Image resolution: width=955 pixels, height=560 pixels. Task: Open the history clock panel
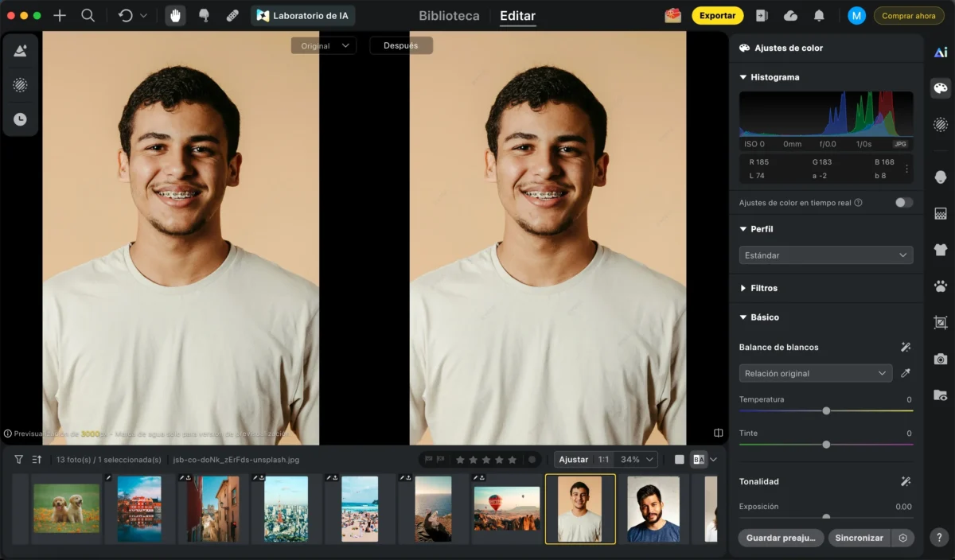(20, 119)
